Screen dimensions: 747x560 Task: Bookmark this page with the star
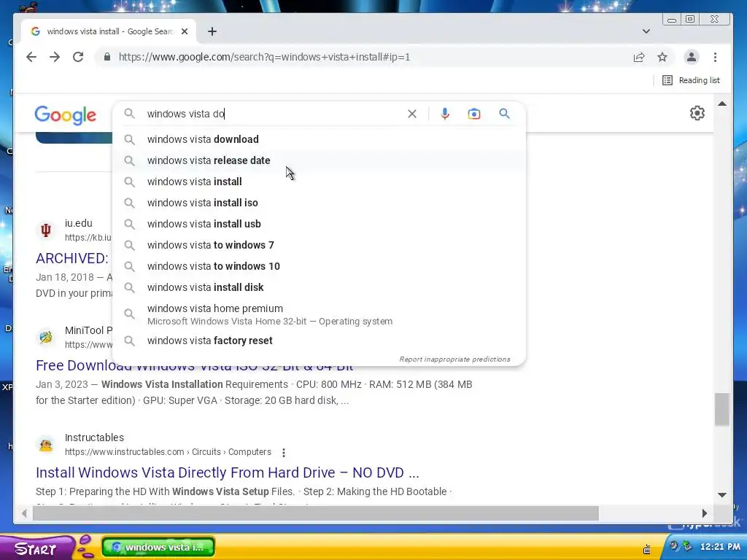[x=662, y=57]
